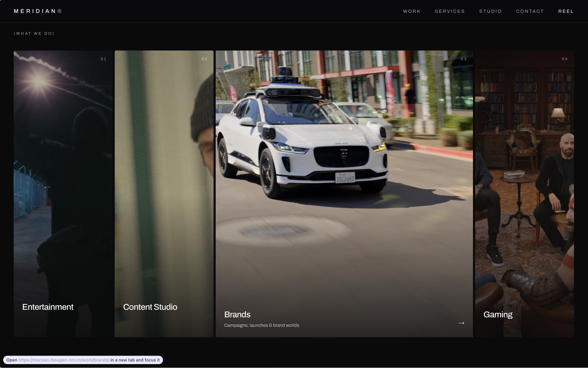Click 'Campaigns, launches & brand worlds' subtitle
588x368 pixels.
[x=262, y=325]
